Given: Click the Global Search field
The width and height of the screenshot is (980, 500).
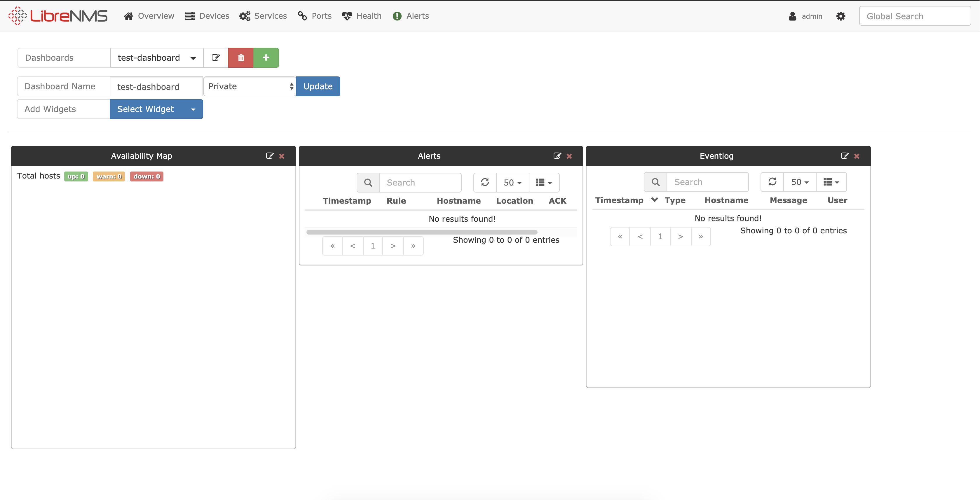Looking at the screenshot, I should tap(915, 16).
